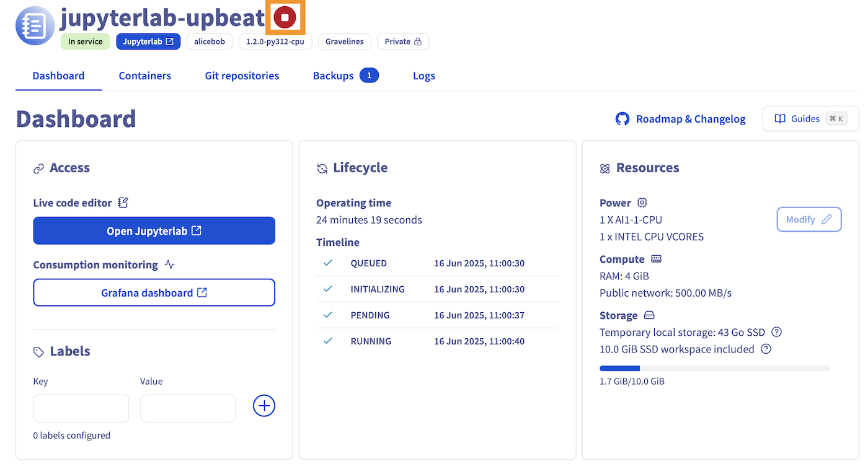Click the JupyterLab notebook logo icon

[x=35, y=25]
